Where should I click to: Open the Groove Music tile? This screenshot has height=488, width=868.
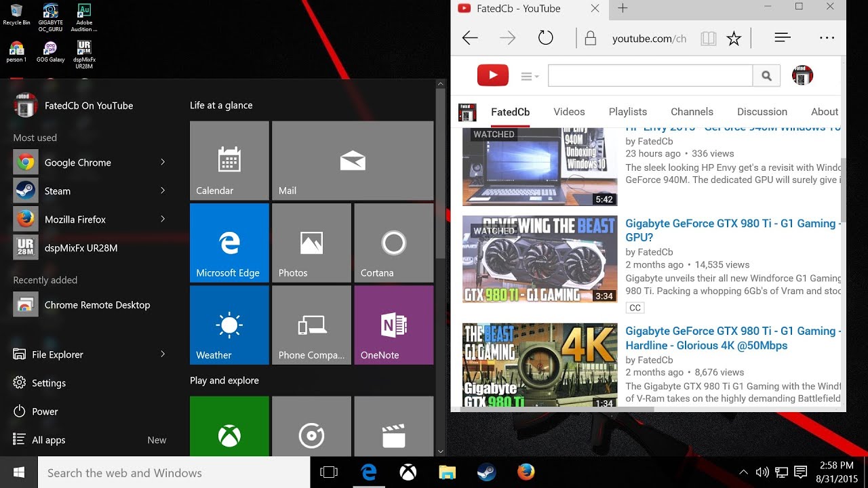tap(311, 426)
